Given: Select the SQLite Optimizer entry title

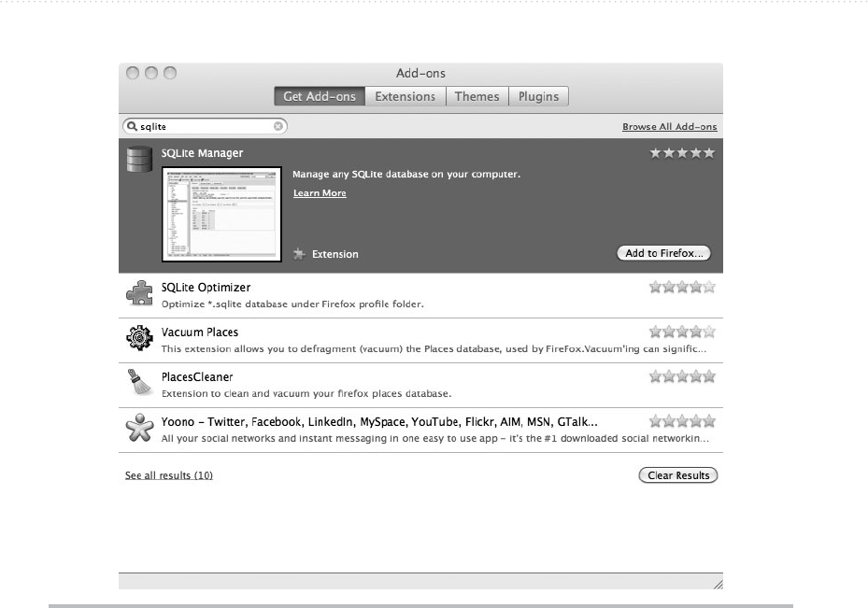Looking at the screenshot, I should (206, 287).
